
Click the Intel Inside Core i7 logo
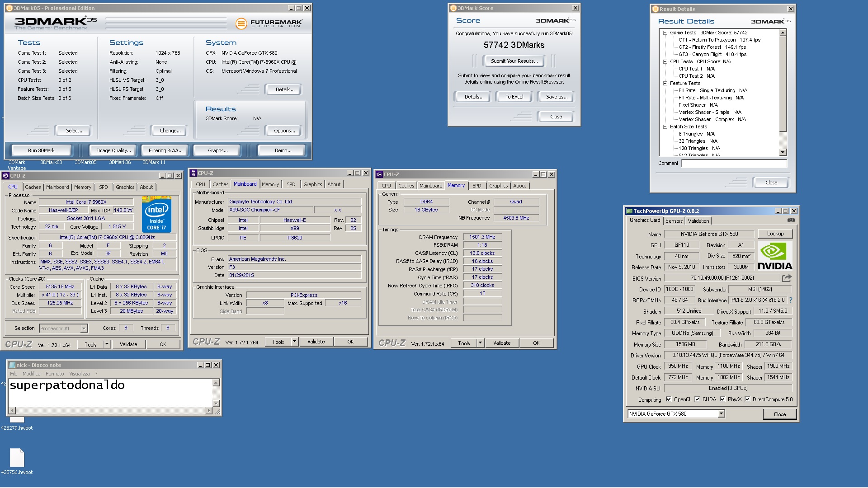coord(156,214)
